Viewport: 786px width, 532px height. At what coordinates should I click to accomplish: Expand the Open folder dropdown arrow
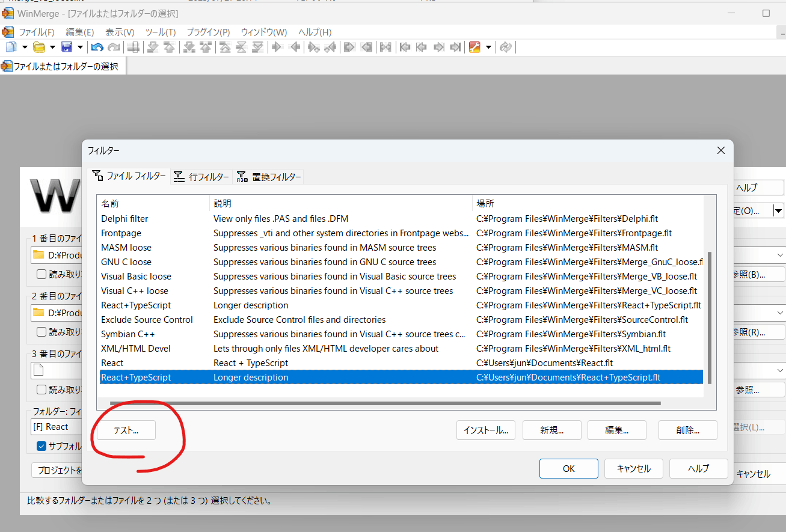[52, 47]
